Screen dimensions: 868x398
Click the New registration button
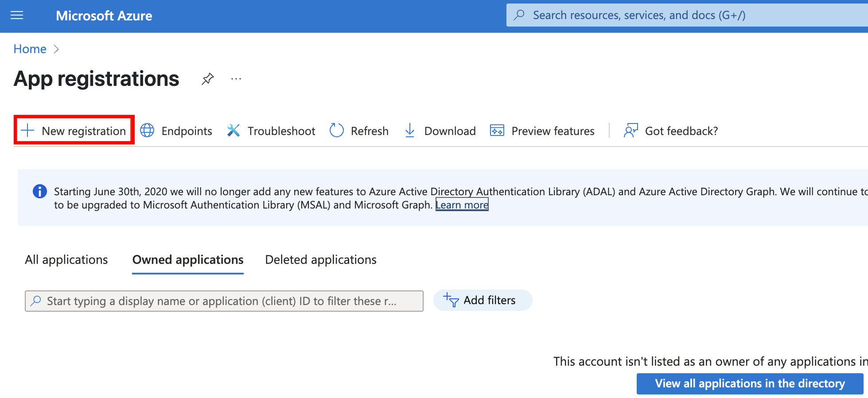point(74,131)
